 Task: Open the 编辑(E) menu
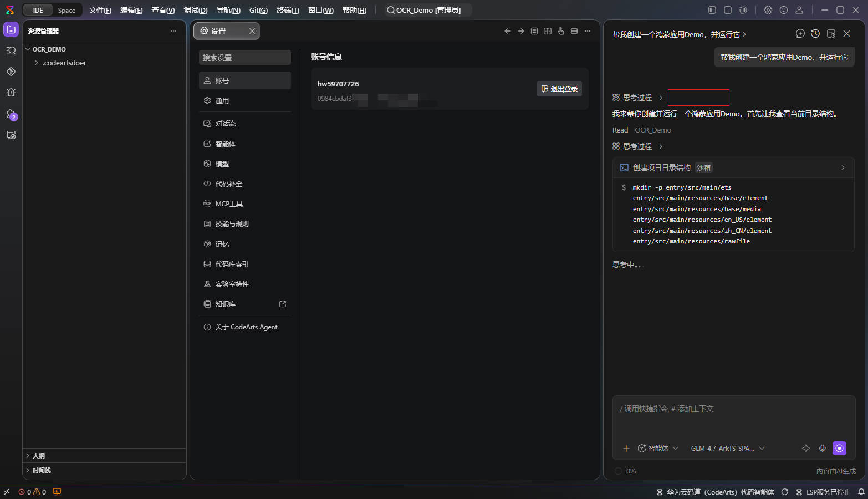pos(131,10)
